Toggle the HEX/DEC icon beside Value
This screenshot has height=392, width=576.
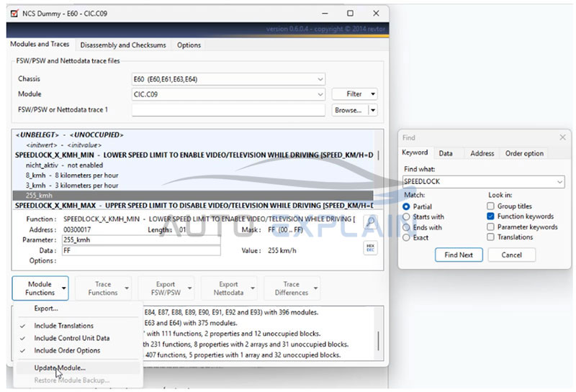(x=370, y=248)
